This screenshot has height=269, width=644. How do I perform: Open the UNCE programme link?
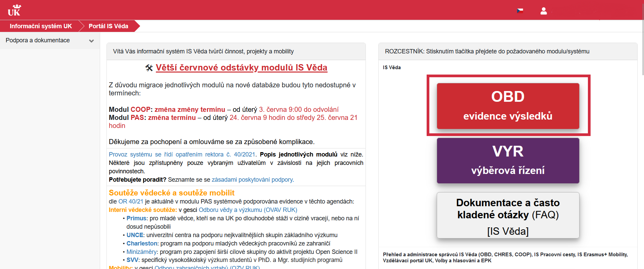(135, 235)
